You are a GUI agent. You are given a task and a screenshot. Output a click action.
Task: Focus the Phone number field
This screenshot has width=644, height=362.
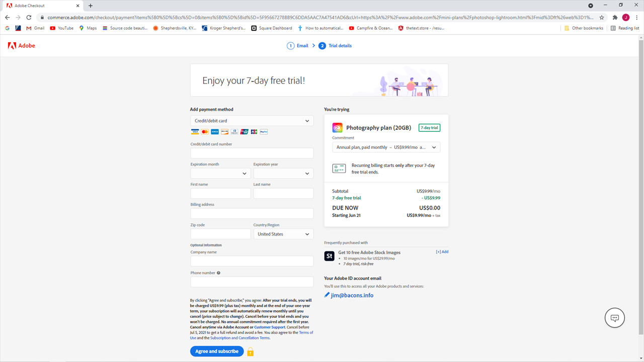[x=252, y=282]
